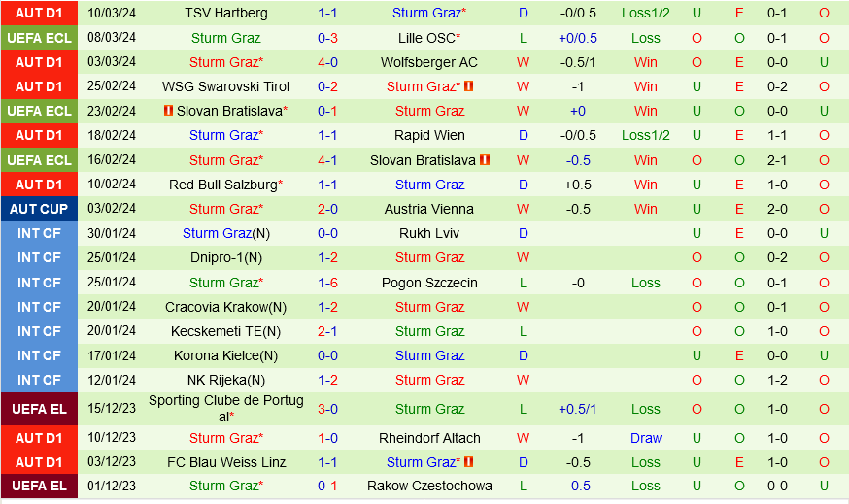Select UEFA EL badge on the 15/12/23 row
849x504 pixels.
click(x=39, y=409)
